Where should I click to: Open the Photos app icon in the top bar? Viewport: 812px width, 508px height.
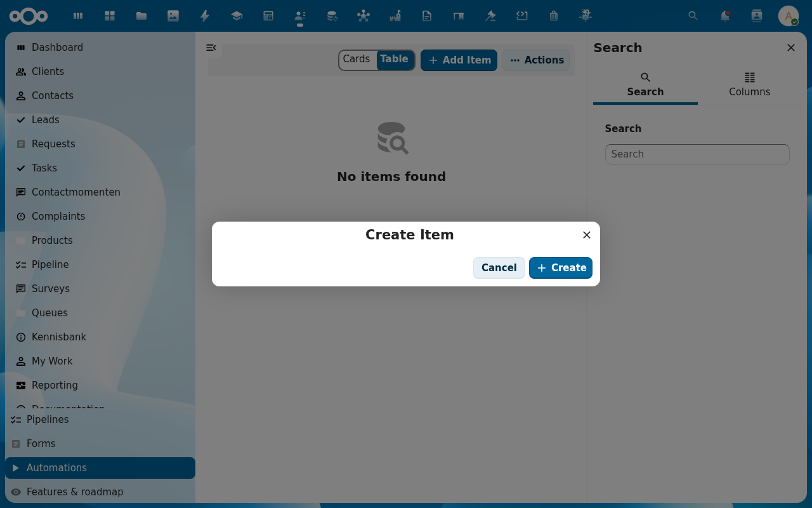(173, 16)
